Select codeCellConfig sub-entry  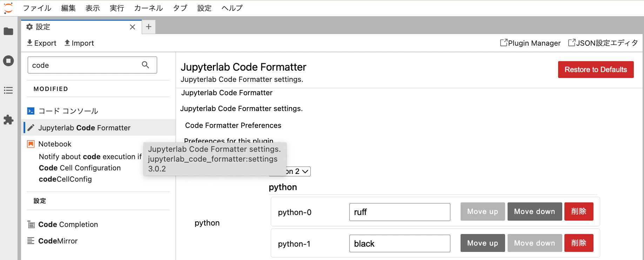[x=65, y=179]
